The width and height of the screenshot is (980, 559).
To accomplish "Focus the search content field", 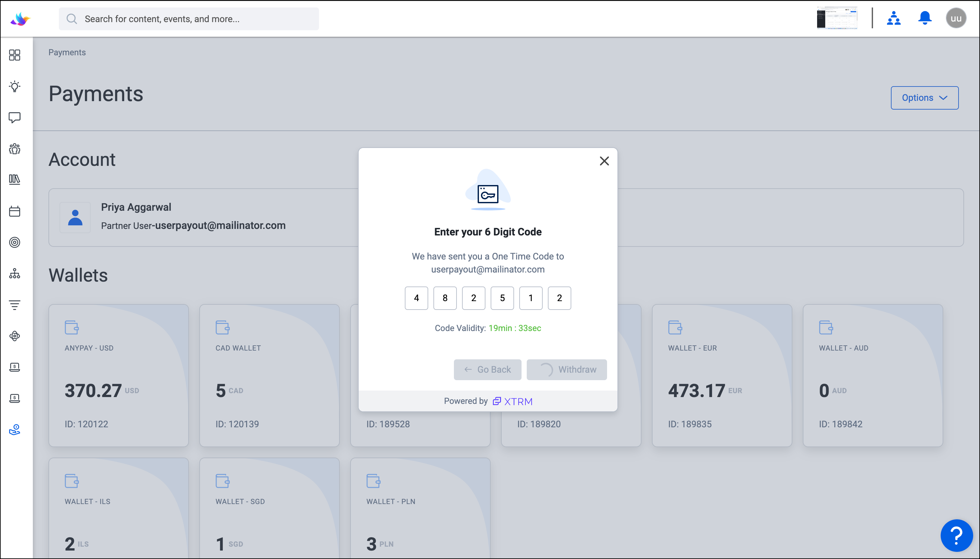I will (189, 19).
